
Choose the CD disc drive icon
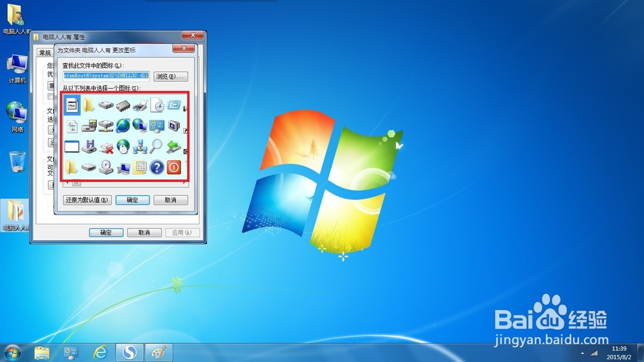[x=106, y=167]
